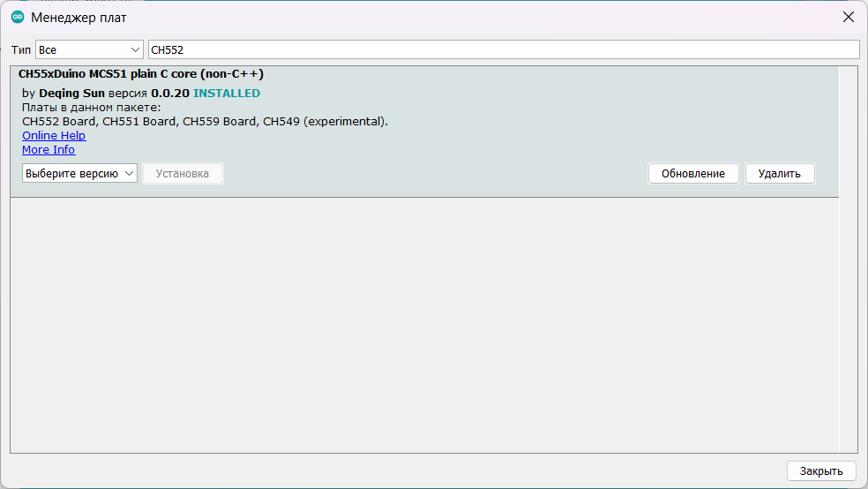Expand the Выберите версию dropdown
Screen dimensions: 868x489
pyautogui.click(x=79, y=173)
